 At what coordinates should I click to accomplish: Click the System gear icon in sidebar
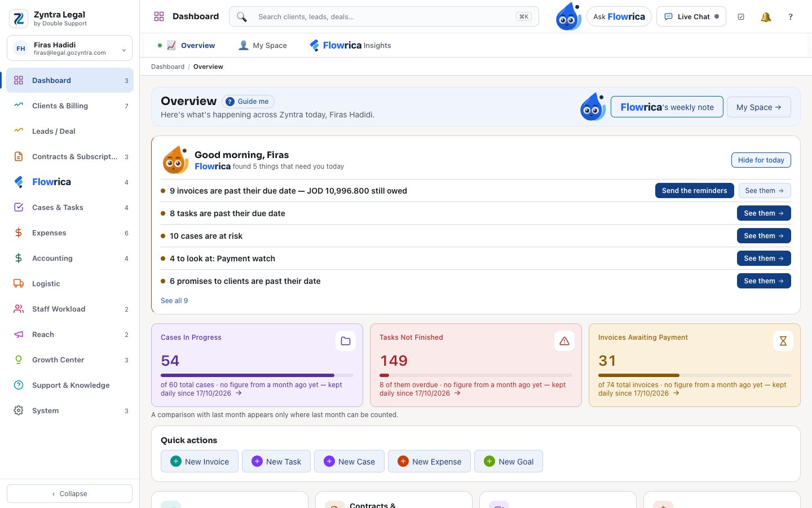19,410
